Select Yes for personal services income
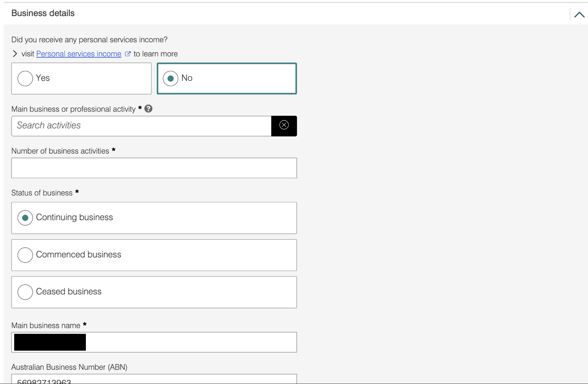 click(81, 79)
